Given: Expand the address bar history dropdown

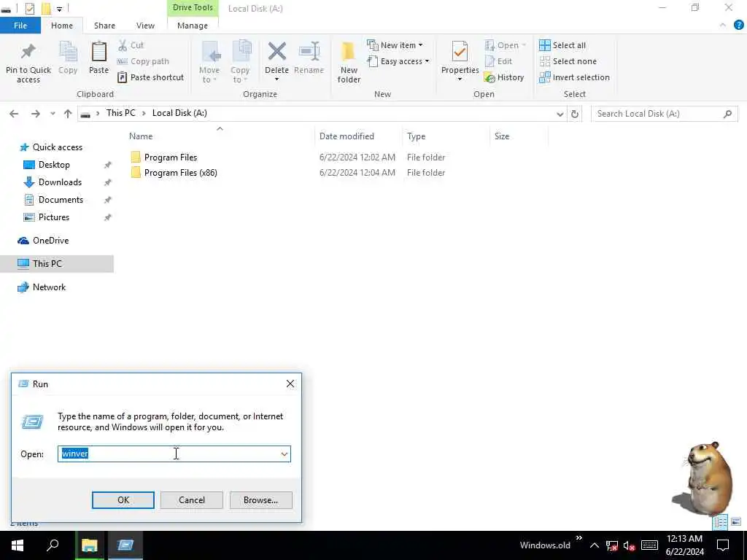Looking at the screenshot, I should [x=560, y=114].
